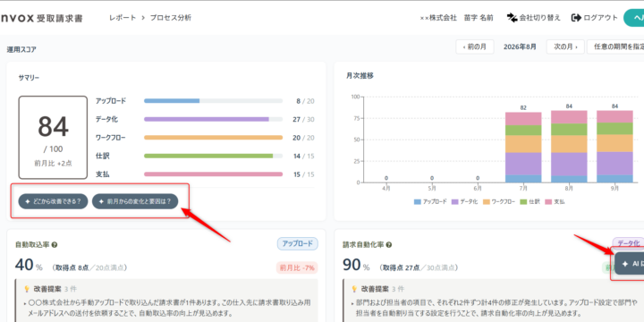The image size is (644, 322).
Task: Click the データ化 score progress bar
Action: tap(213, 119)
